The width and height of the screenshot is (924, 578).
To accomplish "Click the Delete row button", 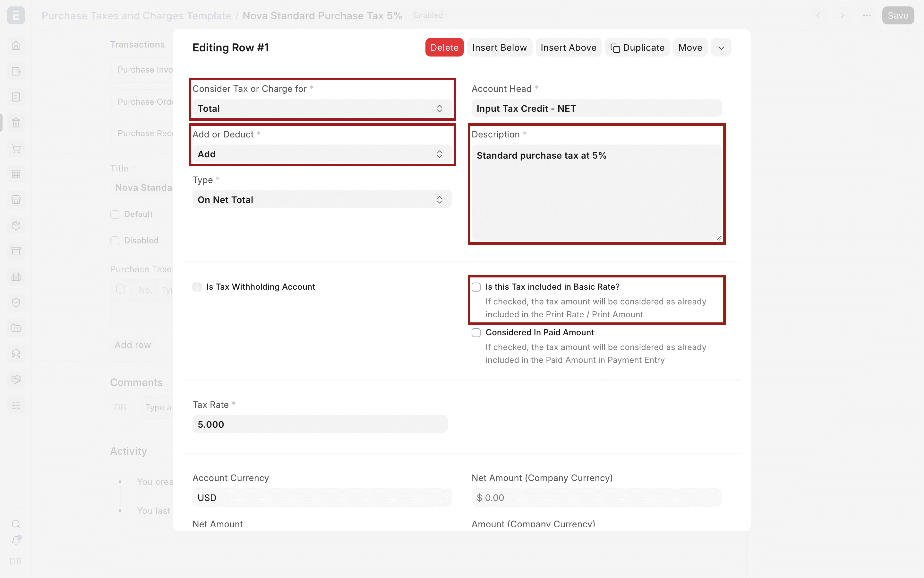I will click(x=444, y=48).
